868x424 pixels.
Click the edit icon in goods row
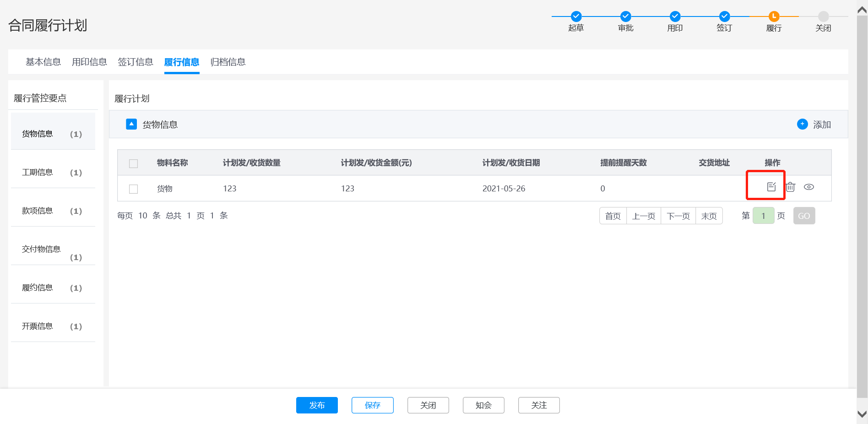click(771, 187)
